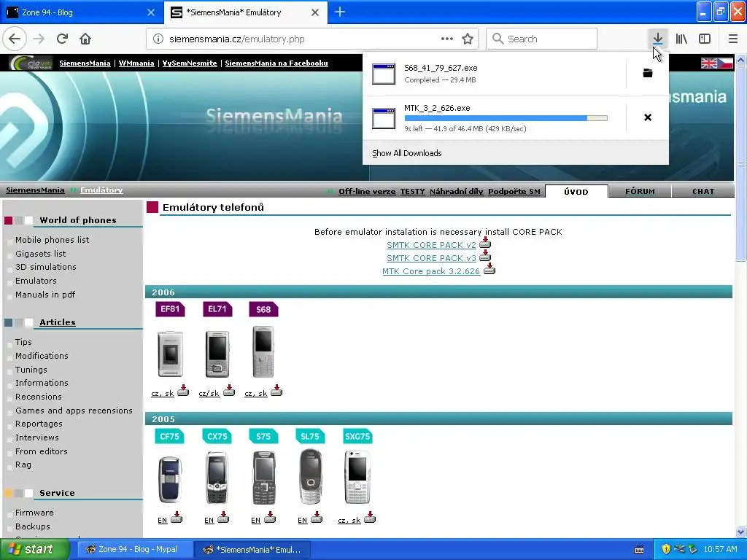747x560 pixels.
Task: Open the cz, sk link under EF81
Action: (163, 393)
